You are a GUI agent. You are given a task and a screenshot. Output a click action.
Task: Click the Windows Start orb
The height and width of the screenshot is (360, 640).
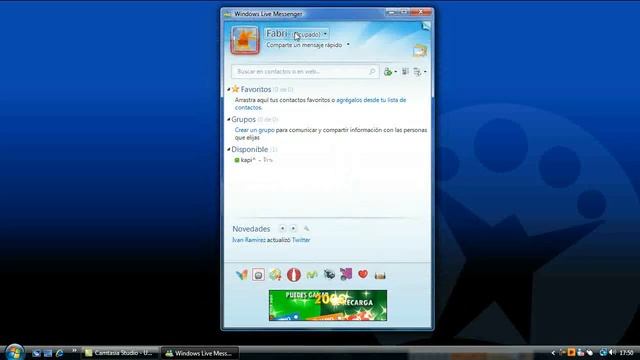click(x=15, y=352)
